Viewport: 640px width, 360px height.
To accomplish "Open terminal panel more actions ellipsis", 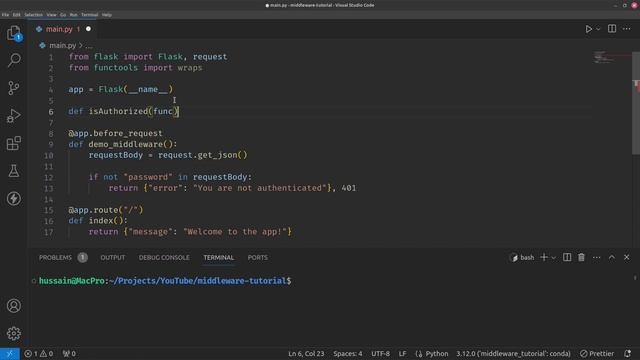I will pyautogui.click(x=596, y=258).
